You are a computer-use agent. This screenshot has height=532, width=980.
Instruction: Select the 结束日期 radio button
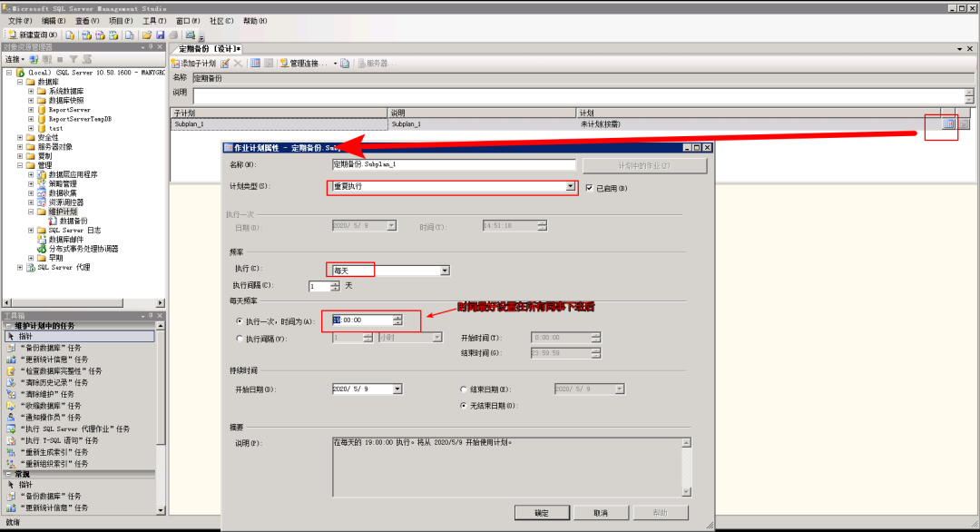point(464,389)
